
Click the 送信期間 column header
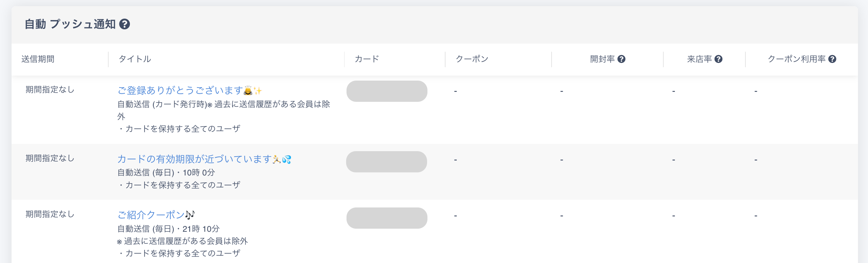[x=38, y=59]
